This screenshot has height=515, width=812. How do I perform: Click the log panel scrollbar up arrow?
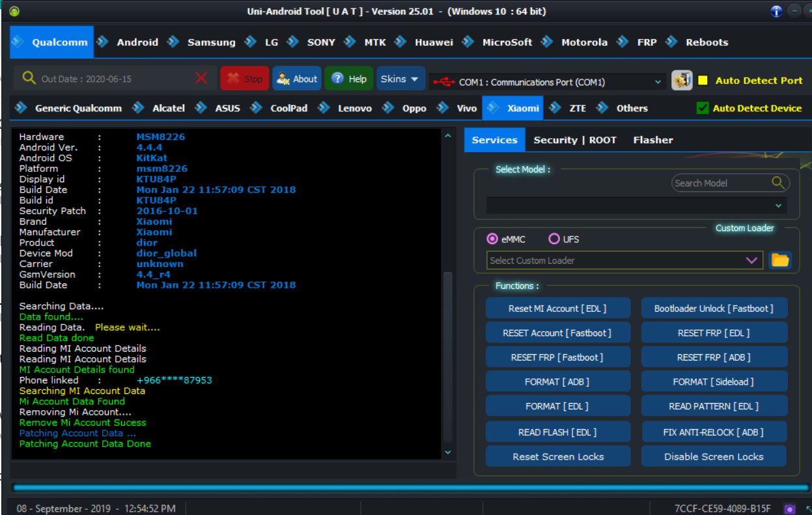pos(447,135)
